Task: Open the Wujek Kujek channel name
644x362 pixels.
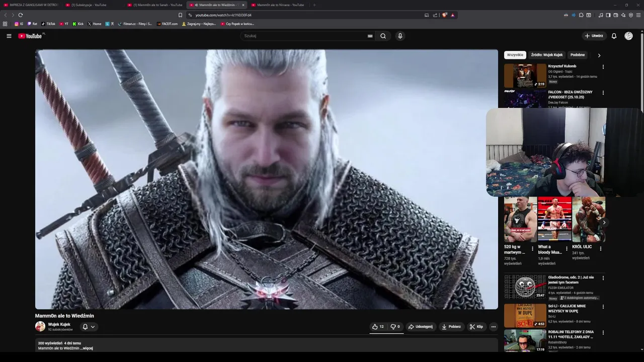Action: click(59, 324)
